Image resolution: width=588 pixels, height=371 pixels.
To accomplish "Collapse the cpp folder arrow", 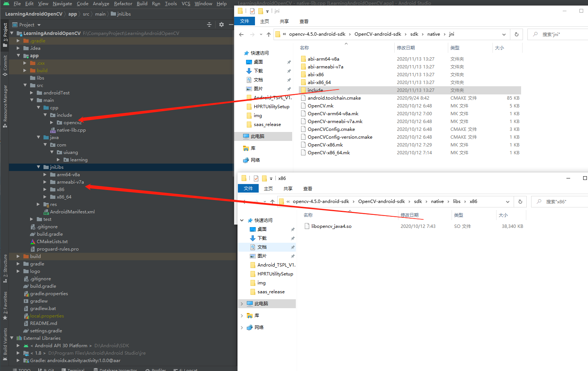I will [x=38, y=108].
